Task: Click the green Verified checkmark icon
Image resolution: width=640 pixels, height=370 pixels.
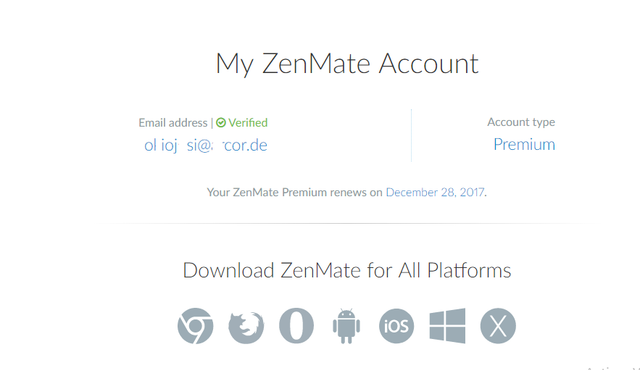Action: 221,123
